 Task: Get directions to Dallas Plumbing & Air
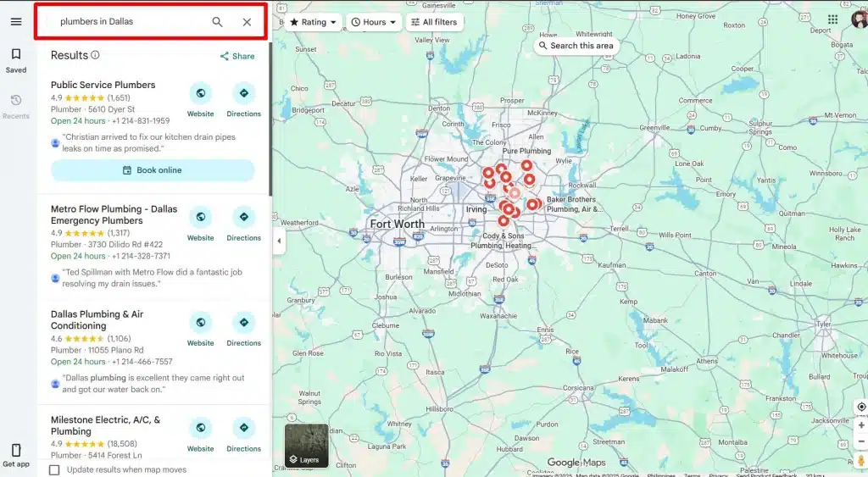[x=243, y=322]
